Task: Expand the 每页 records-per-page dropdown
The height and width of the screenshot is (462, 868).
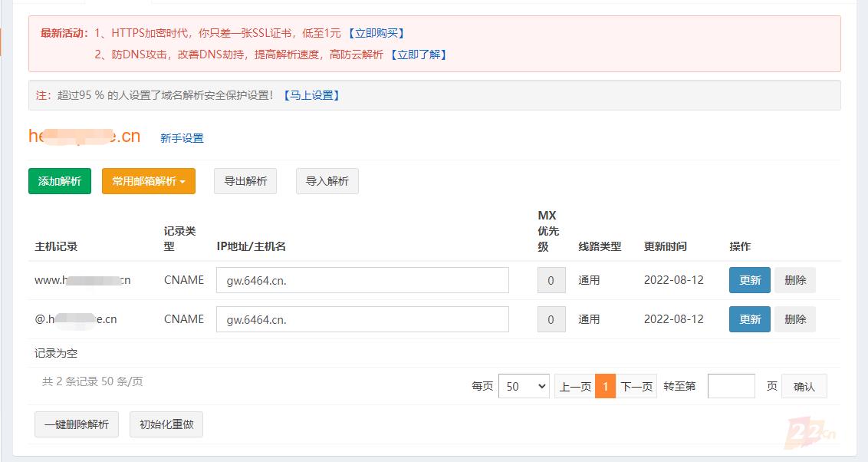Action: (x=524, y=387)
